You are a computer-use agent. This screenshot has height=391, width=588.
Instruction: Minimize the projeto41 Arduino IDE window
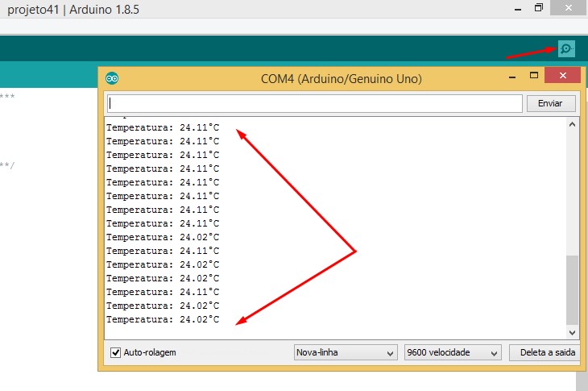pos(515,8)
